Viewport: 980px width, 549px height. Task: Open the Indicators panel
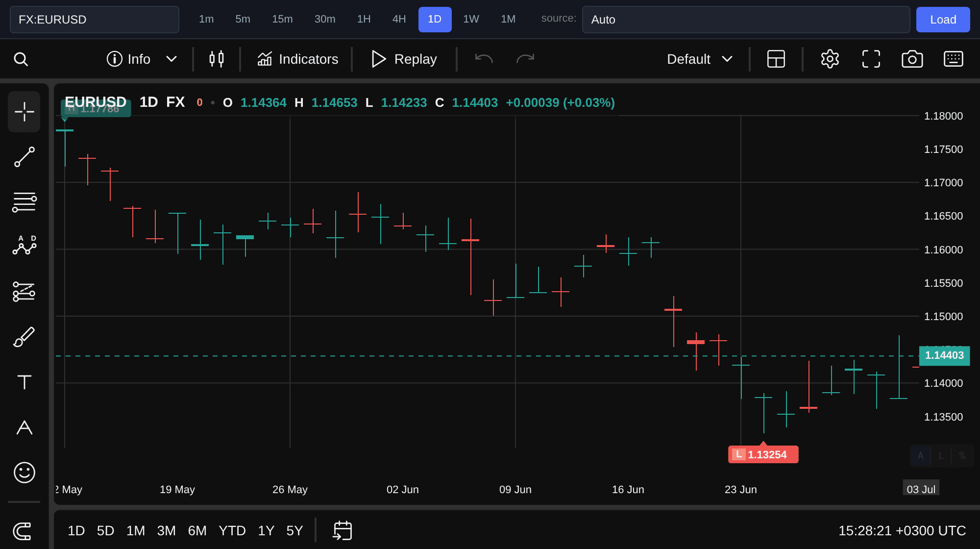pos(297,59)
